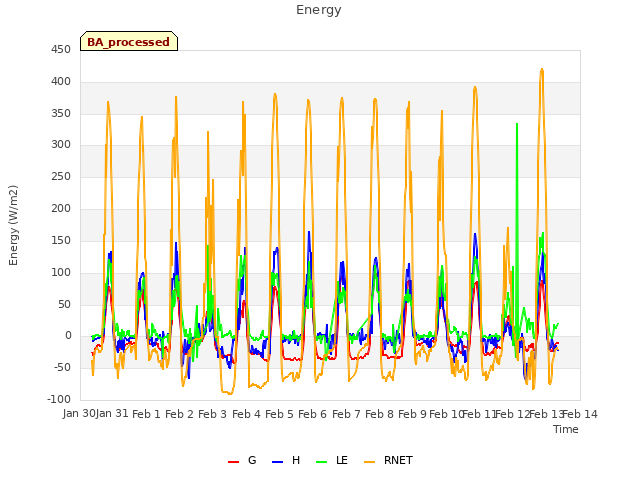This screenshot has width=640, height=480.
Task: Click the 50 y-axis tick label
Action: (x=64, y=304)
